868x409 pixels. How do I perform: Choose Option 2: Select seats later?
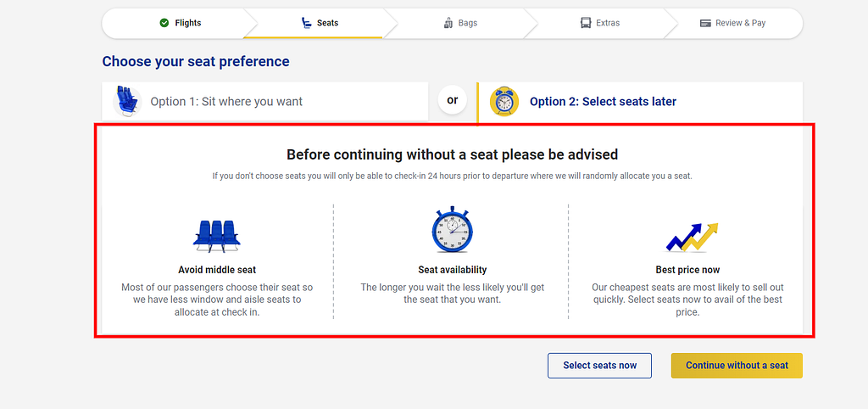[x=640, y=102]
